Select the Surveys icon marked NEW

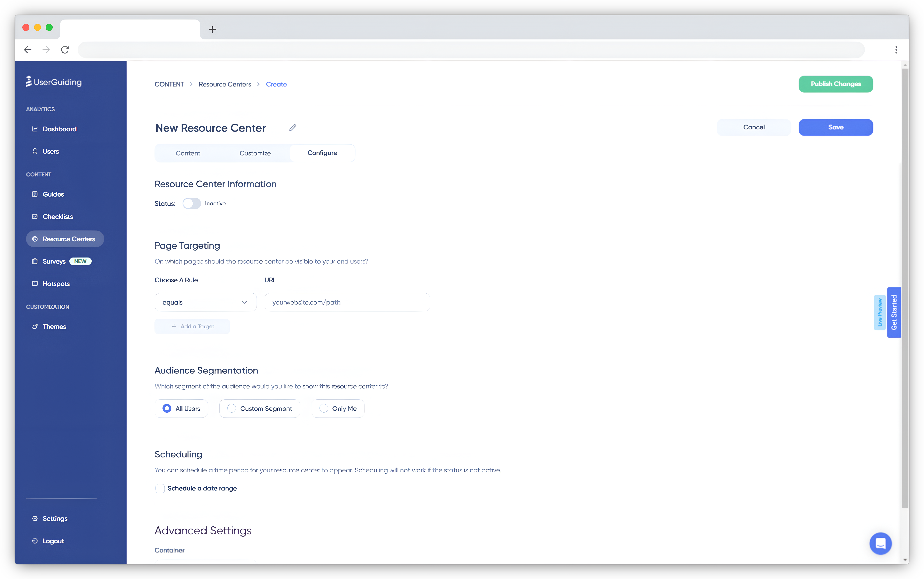click(x=35, y=261)
